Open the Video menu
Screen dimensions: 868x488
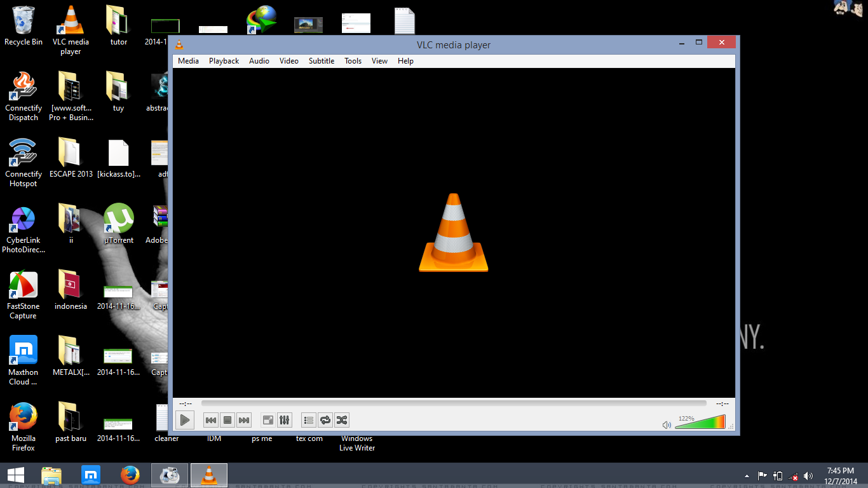pos(289,61)
